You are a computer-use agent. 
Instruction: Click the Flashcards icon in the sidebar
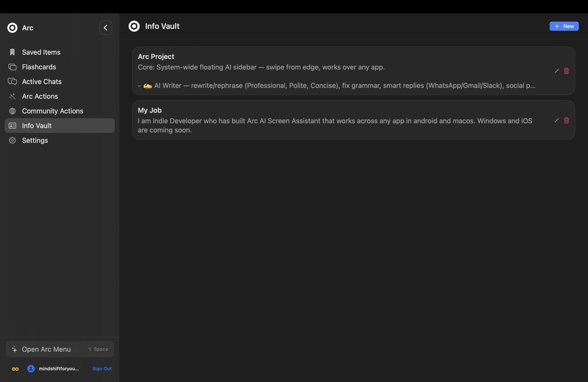pyautogui.click(x=12, y=67)
